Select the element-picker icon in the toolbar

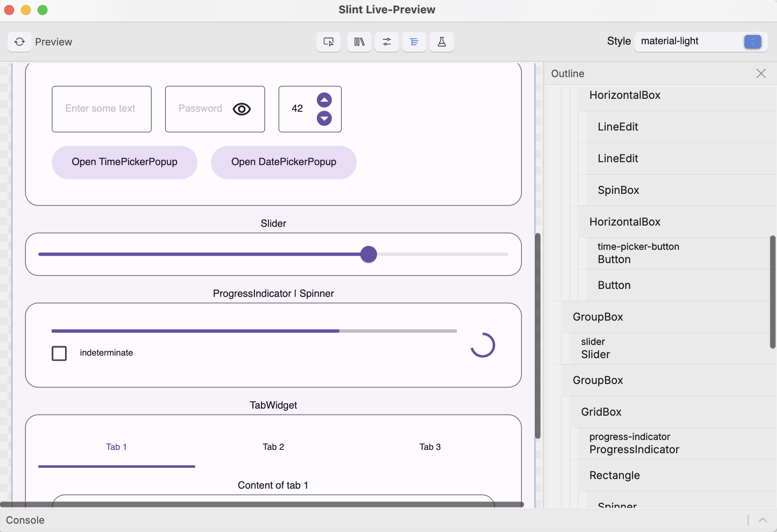328,42
